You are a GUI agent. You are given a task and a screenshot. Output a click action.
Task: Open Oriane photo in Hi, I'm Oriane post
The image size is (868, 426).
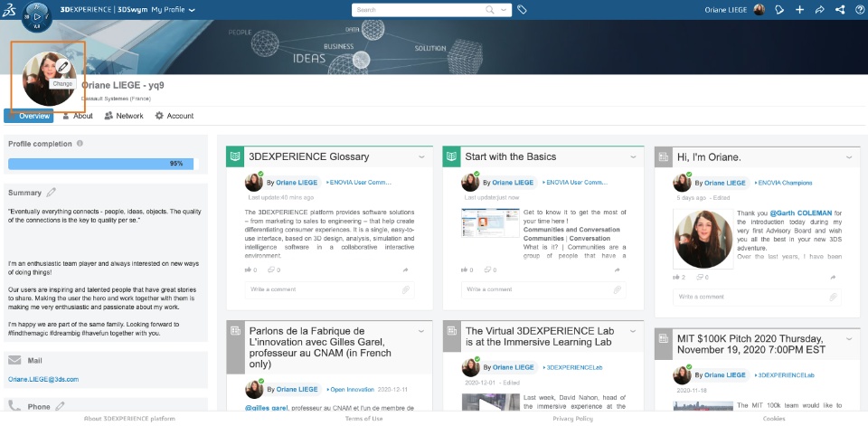(703, 240)
